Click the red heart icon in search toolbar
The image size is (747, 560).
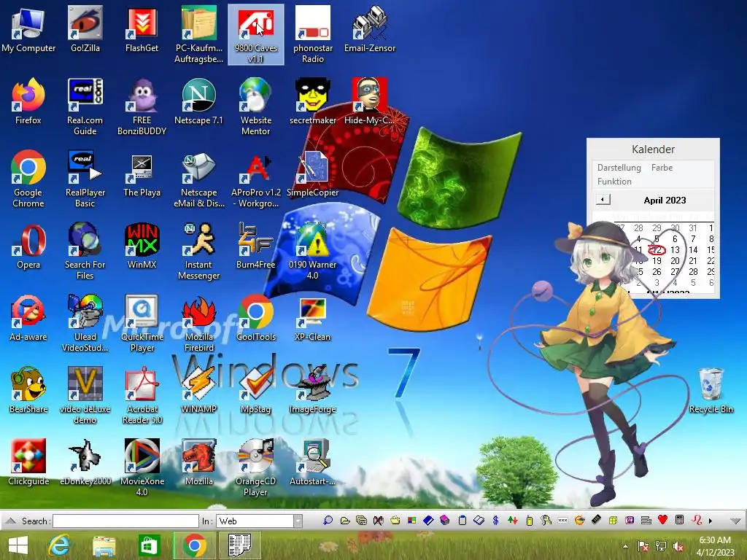662,520
